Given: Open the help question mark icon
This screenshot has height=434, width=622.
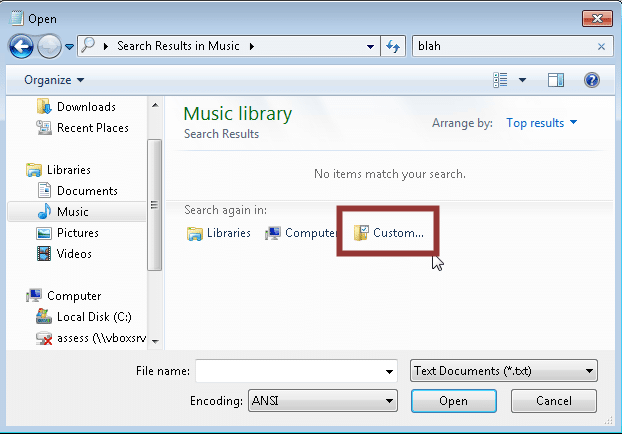Looking at the screenshot, I should 591,80.
